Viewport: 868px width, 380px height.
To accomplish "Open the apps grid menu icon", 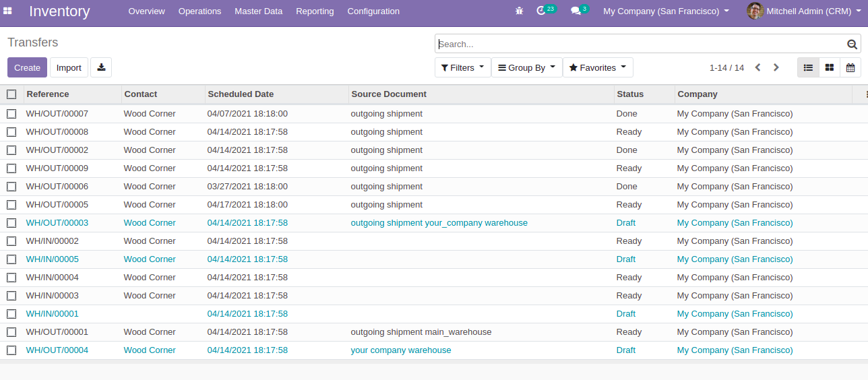I will (x=7, y=11).
